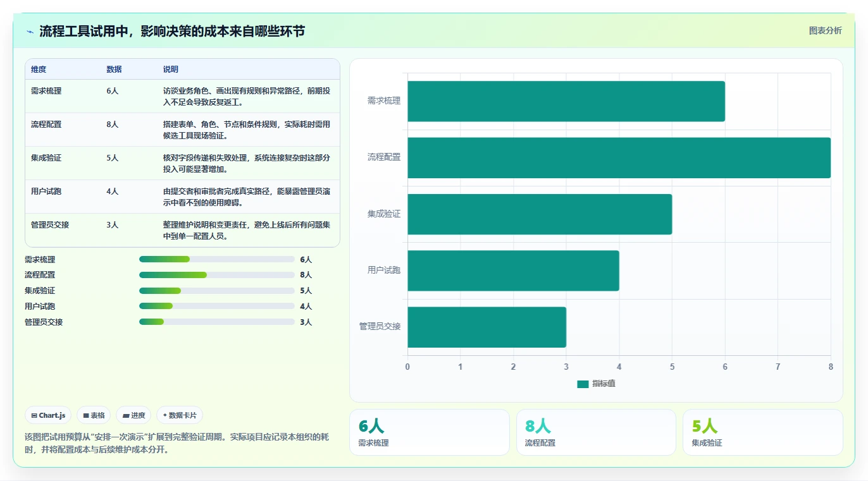Select the Chart.js tag pill
This screenshot has width=868, height=481.
48,415
